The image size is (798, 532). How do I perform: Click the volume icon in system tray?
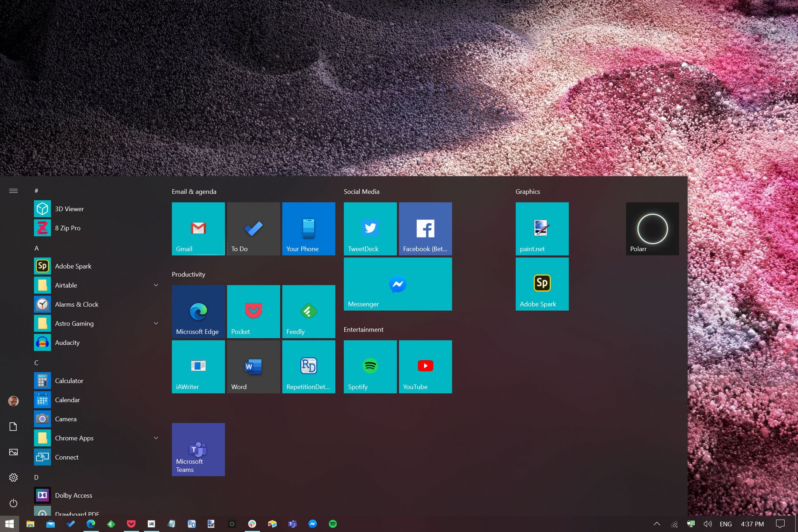coord(707,524)
